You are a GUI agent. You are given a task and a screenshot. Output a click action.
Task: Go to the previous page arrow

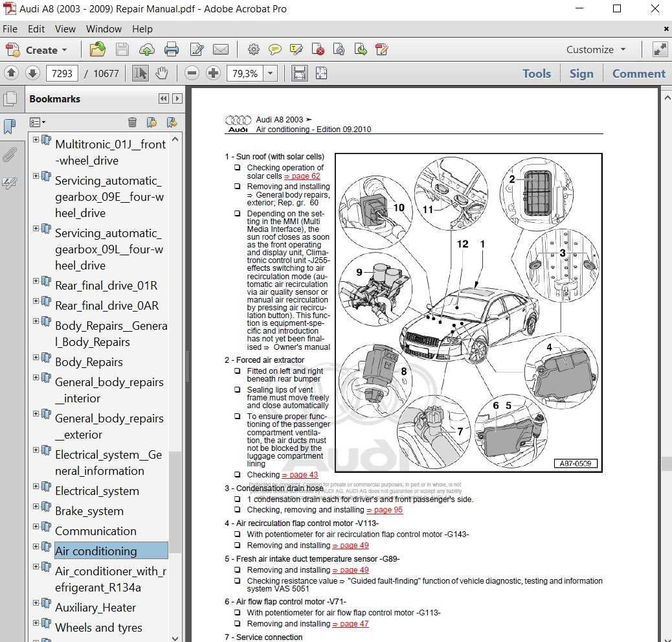click(x=12, y=73)
